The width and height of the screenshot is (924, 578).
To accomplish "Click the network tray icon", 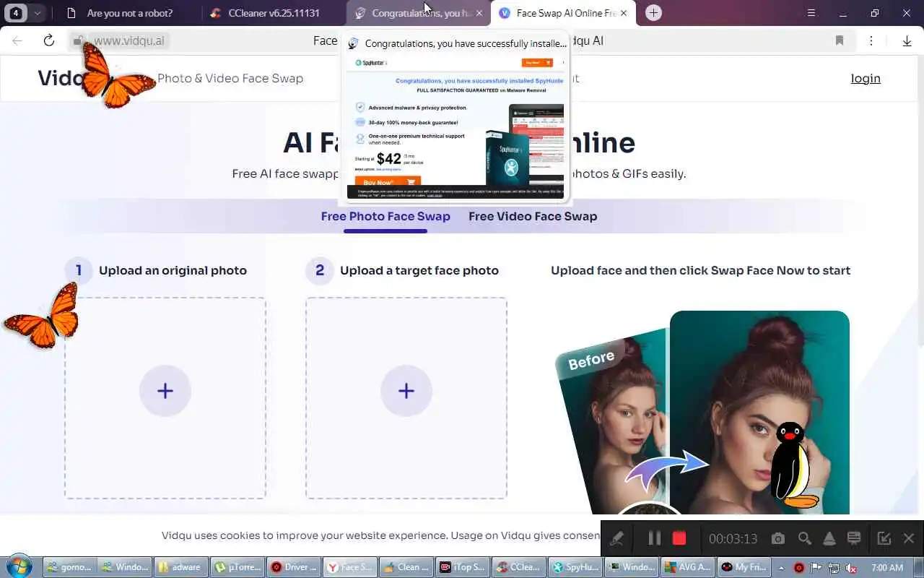I will tap(834, 567).
